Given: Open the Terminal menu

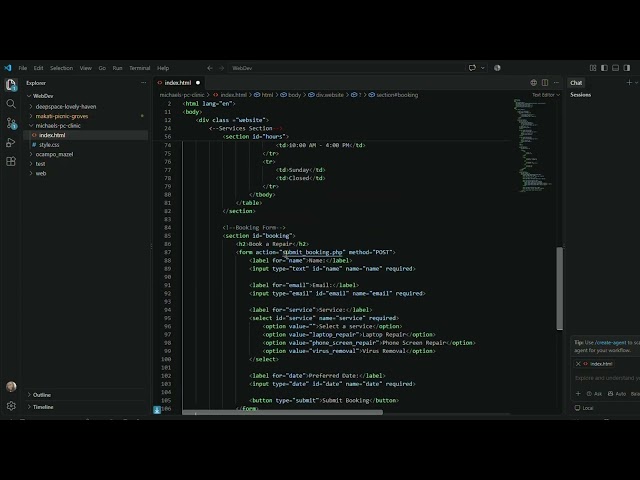Looking at the screenshot, I should (140, 68).
